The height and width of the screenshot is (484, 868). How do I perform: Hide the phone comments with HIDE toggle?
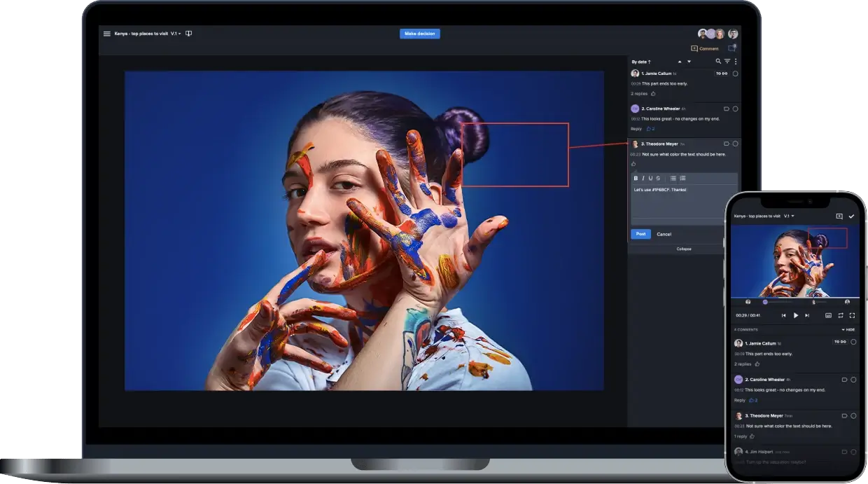pos(848,329)
